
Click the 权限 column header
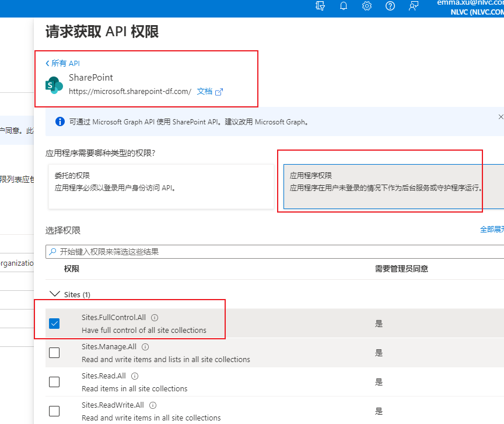click(x=72, y=269)
